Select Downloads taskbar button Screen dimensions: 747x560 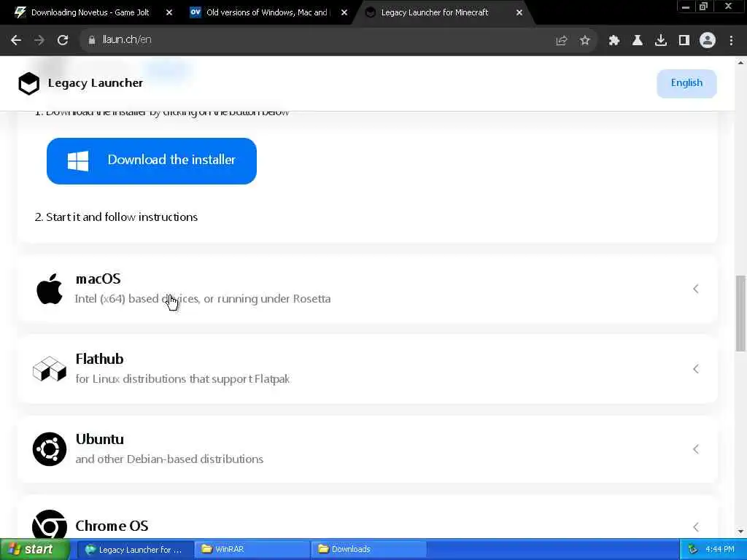tap(368, 550)
